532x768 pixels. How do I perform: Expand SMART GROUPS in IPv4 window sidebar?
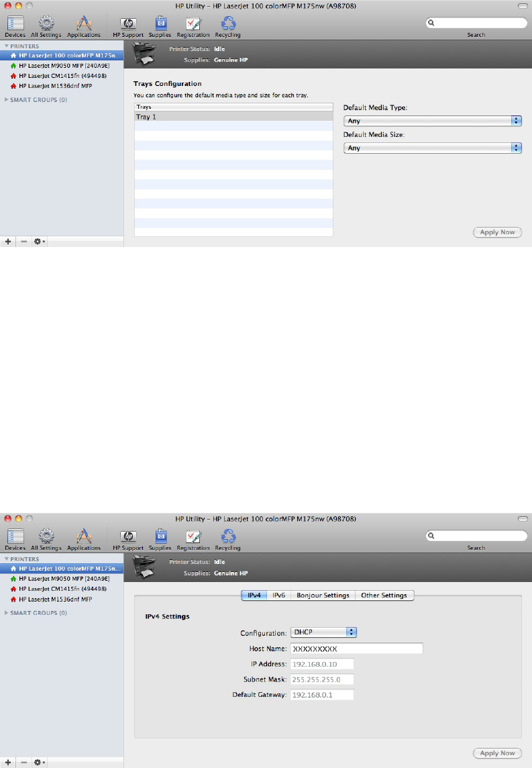tap(6, 613)
